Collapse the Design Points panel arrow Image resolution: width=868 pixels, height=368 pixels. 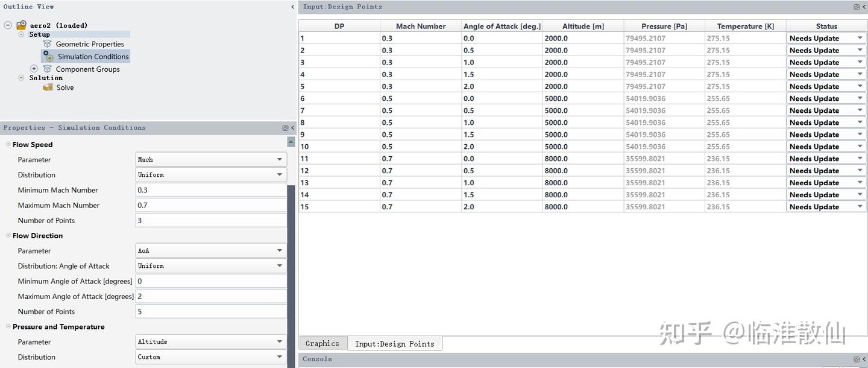pyautogui.click(x=864, y=7)
